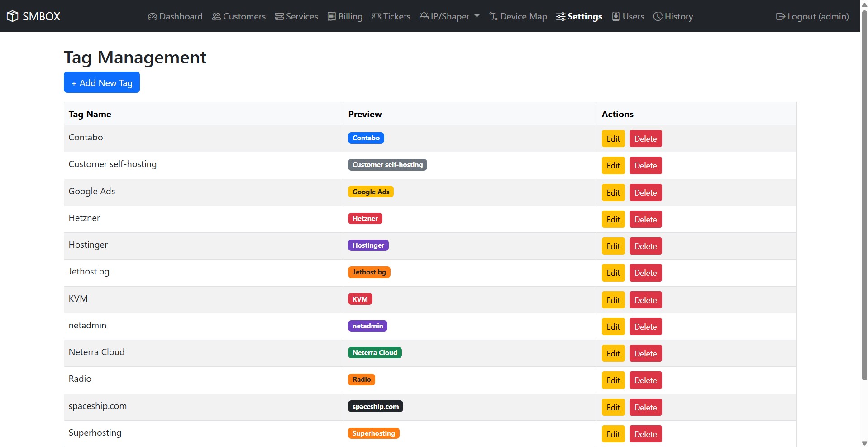View the History page
868x447 pixels.
click(x=673, y=16)
